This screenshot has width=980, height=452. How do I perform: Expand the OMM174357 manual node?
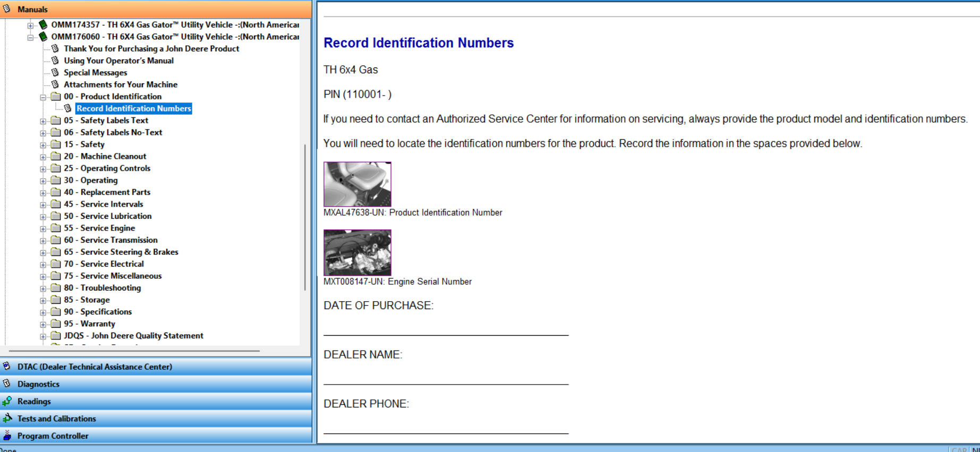30,25
